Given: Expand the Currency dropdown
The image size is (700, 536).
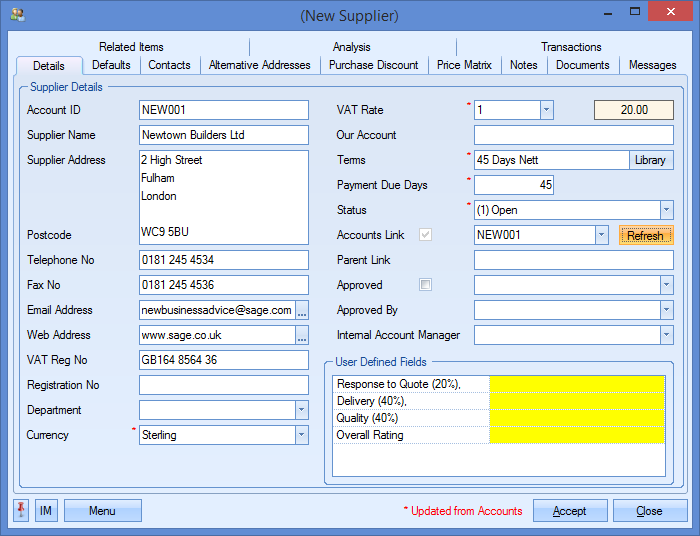Looking at the screenshot, I should [x=302, y=435].
